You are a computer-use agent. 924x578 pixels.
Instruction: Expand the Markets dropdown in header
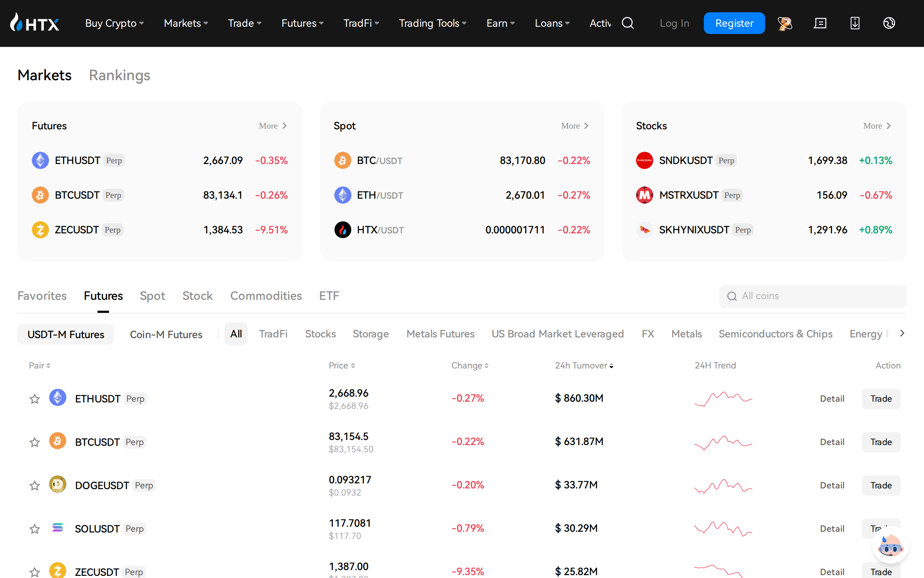click(186, 23)
